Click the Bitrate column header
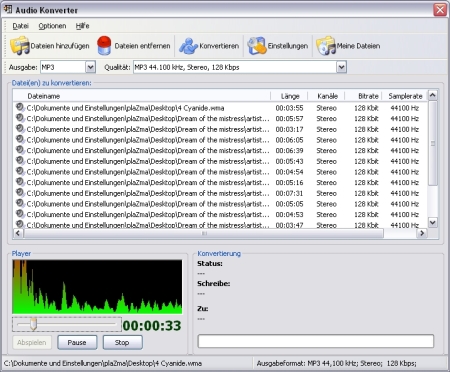The height and width of the screenshot is (372, 450). (x=364, y=96)
